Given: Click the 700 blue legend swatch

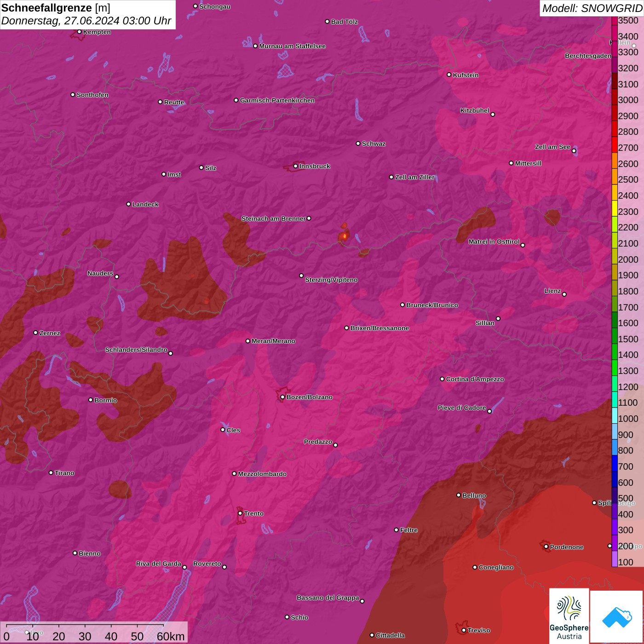Looking at the screenshot, I should tap(615, 463).
